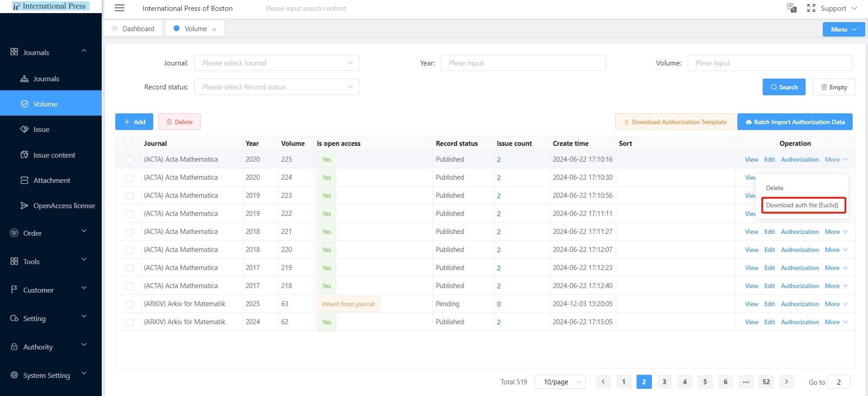
Task: Click Batch Import Authorization Data
Action: coord(795,122)
